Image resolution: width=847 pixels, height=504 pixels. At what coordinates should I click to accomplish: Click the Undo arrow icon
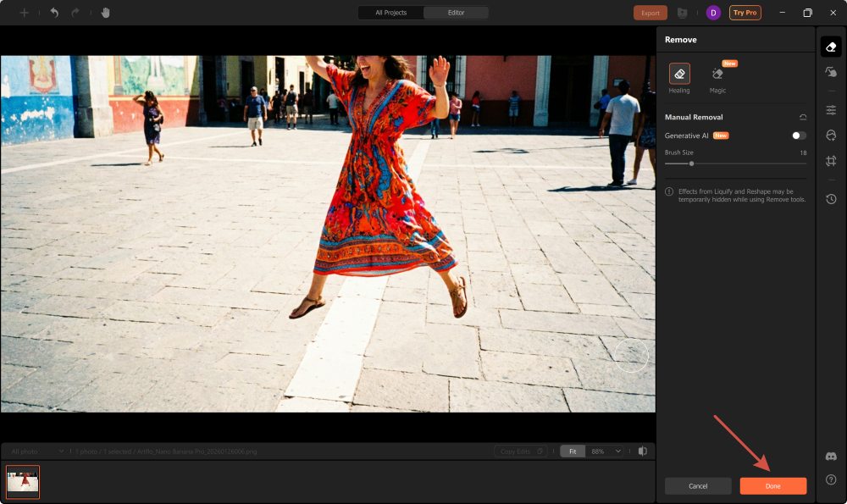54,13
